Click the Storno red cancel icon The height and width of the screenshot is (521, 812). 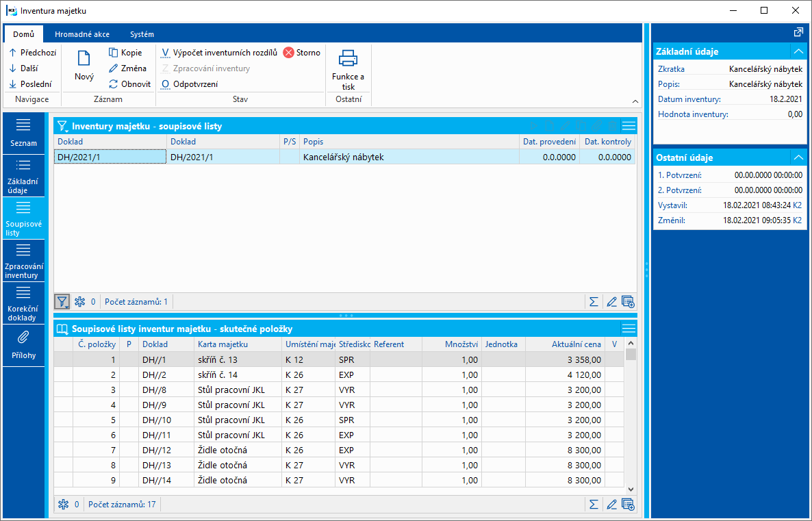(289, 53)
